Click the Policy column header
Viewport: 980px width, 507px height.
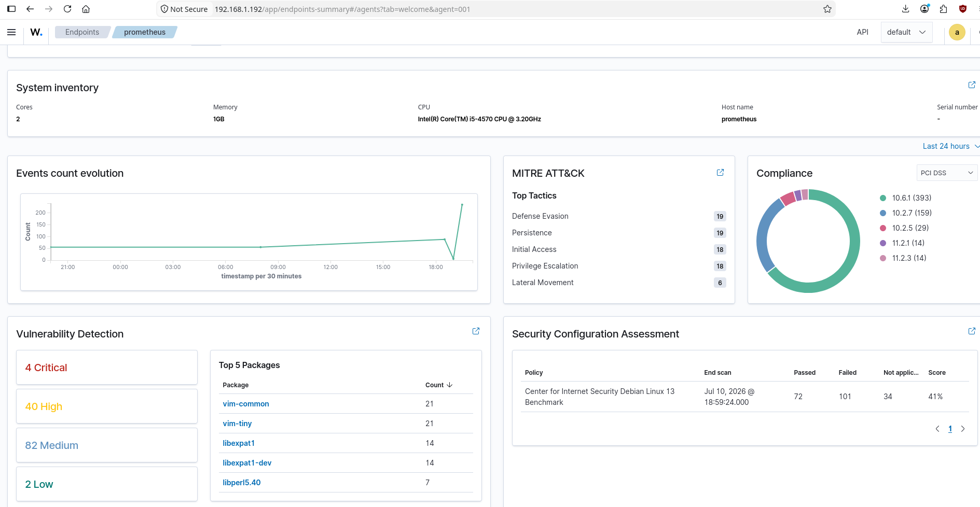click(x=534, y=373)
